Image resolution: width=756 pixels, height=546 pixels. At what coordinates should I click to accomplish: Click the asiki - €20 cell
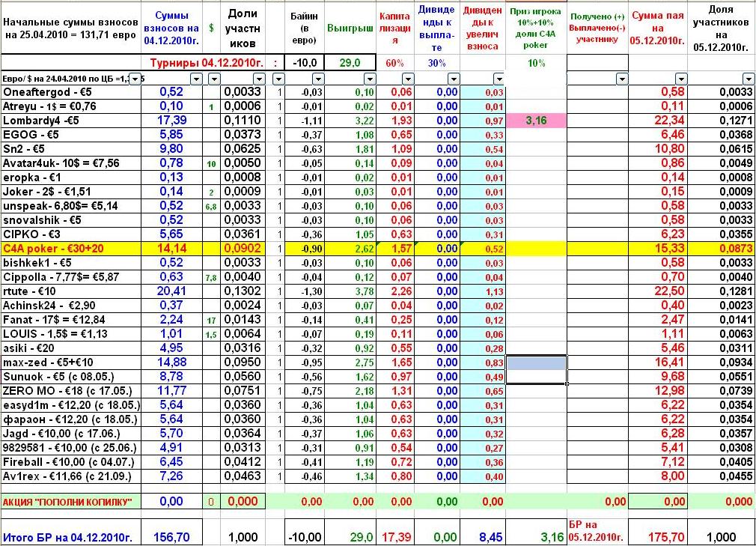(71, 348)
